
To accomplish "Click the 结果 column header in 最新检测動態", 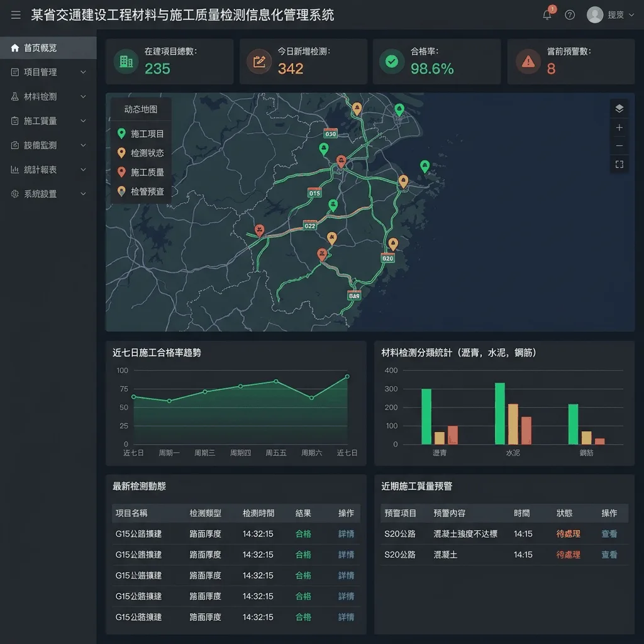I will (x=303, y=513).
